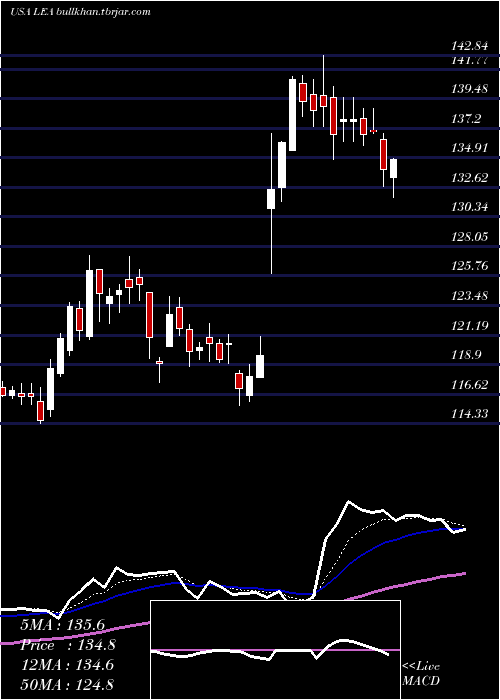This screenshot has width=500, height=700.
Task: Click the candle with wick reaching 142.84
Action: point(324,91)
